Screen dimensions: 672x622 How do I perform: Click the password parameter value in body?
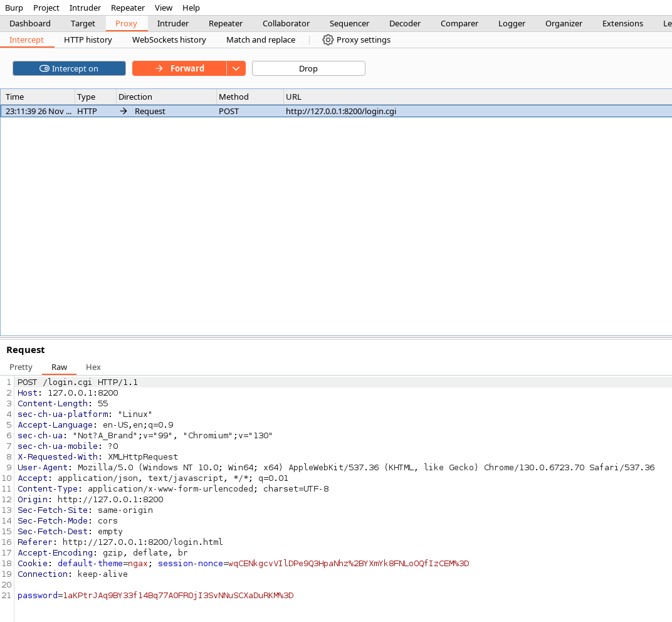point(178,596)
